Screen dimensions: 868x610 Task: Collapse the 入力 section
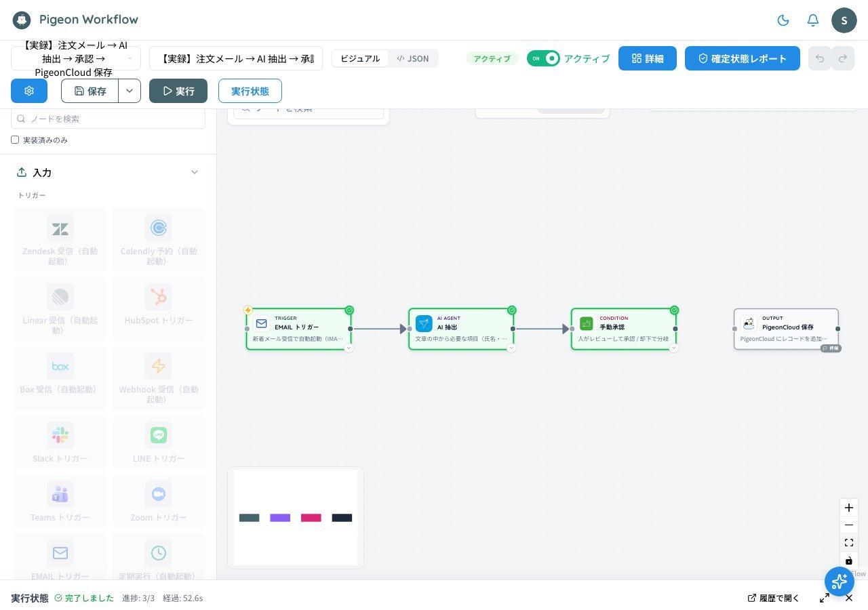(x=195, y=172)
